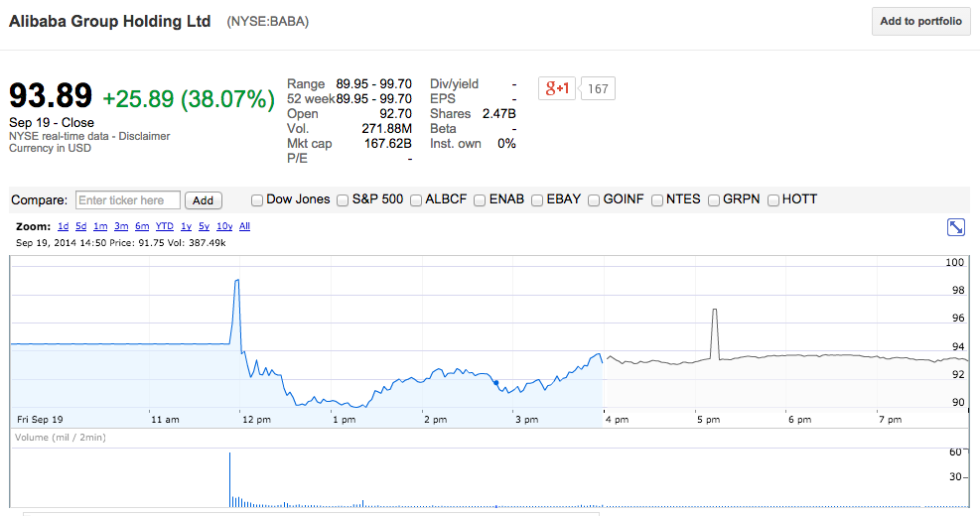Click the Open 92.70 value
The width and height of the screenshot is (980, 516).
point(395,114)
